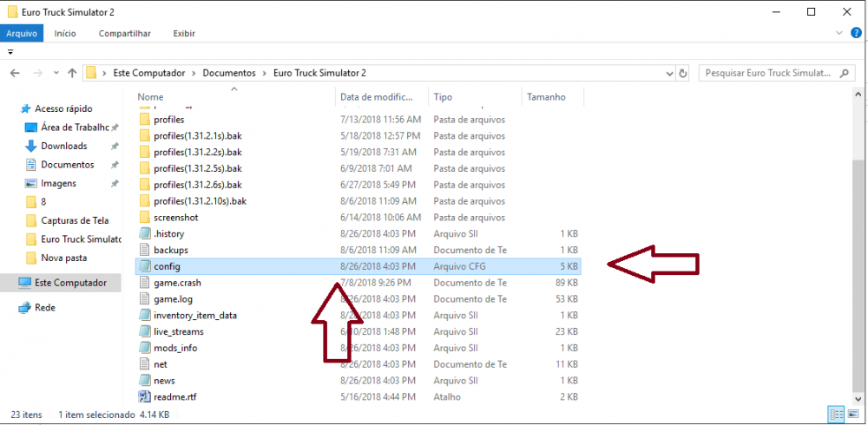Select the screenshot folder icon
The height and width of the screenshot is (425, 868).
pos(144,217)
